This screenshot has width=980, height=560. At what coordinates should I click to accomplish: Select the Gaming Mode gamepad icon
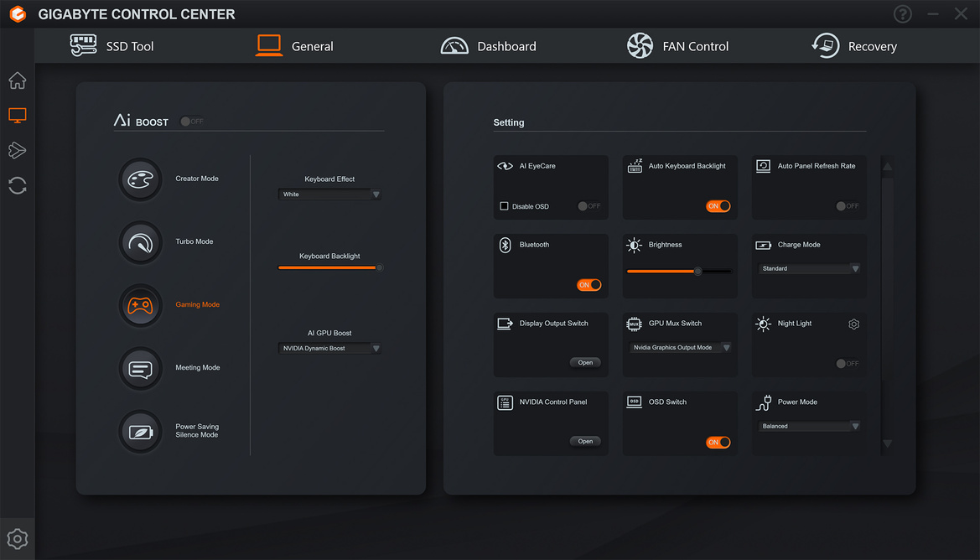141,306
